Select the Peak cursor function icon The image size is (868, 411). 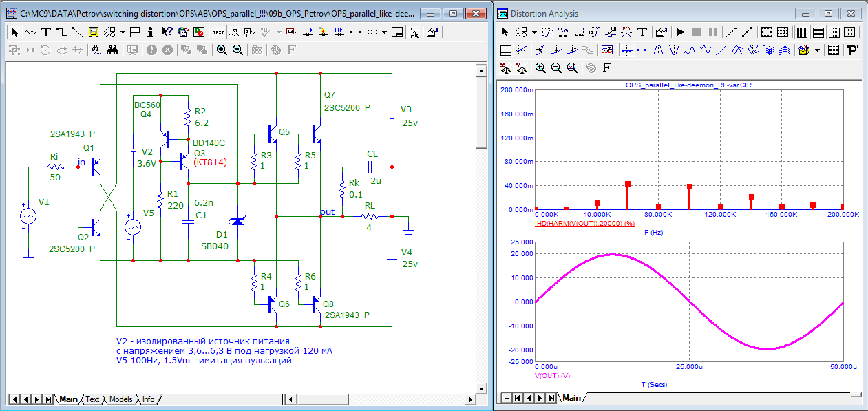[659, 50]
